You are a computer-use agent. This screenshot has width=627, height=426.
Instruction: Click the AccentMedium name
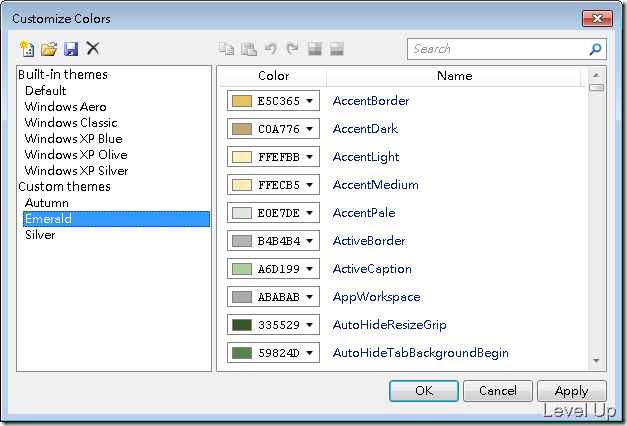(x=375, y=185)
